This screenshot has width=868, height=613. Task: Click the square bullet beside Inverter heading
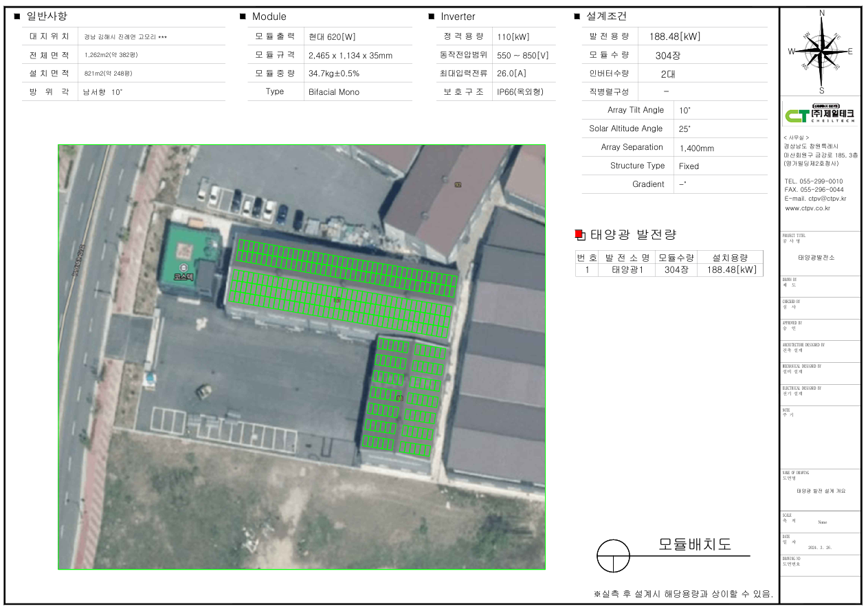pyautogui.click(x=431, y=16)
